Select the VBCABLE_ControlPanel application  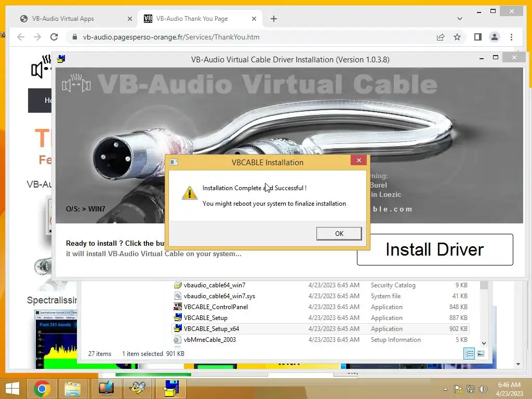click(x=321, y=307)
